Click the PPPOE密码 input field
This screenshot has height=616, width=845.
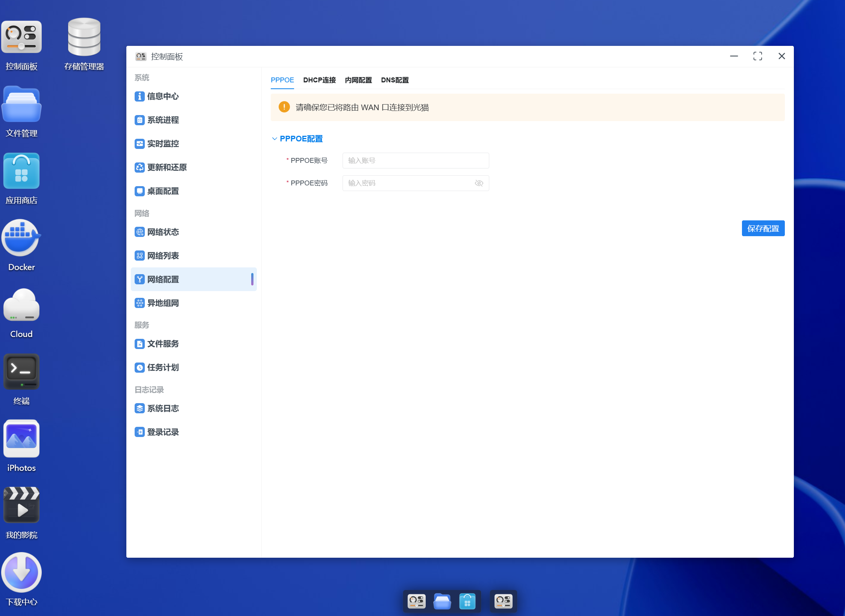click(x=416, y=183)
